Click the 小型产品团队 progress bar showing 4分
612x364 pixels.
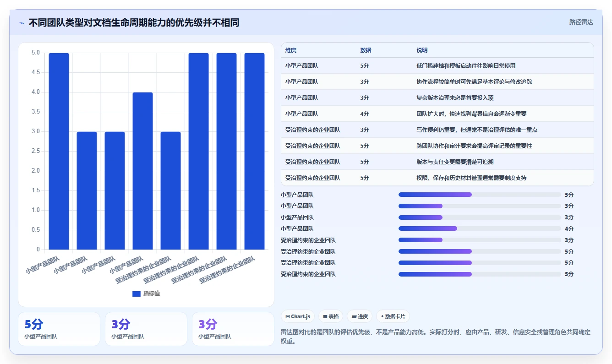(x=480, y=228)
